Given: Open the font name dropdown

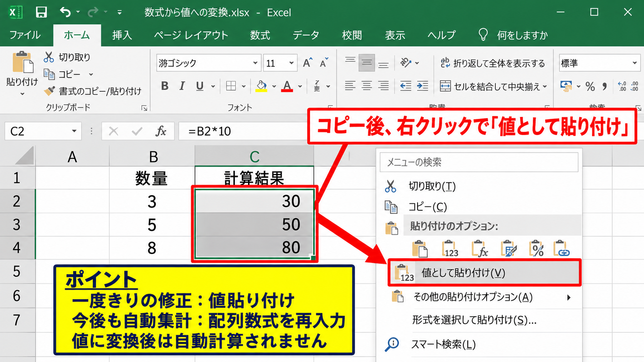Looking at the screenshot, I should point(255,63).
